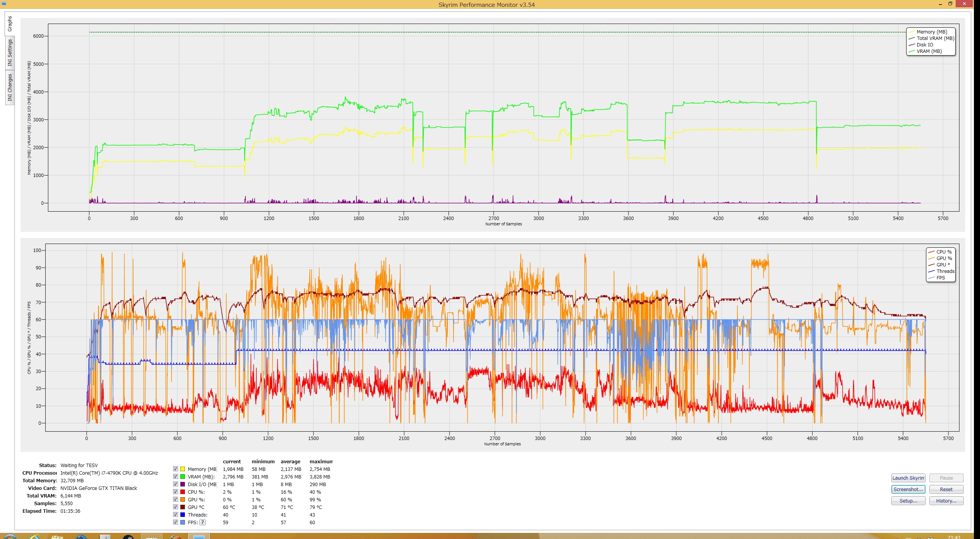Screen dimensions: 980x539
Task: Click the '2,796 MB' current VRAM value
Action: click(233, 477)
